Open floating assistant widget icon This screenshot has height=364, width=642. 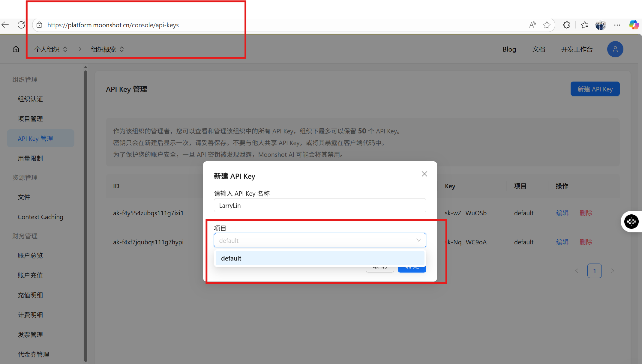(631, 222)
